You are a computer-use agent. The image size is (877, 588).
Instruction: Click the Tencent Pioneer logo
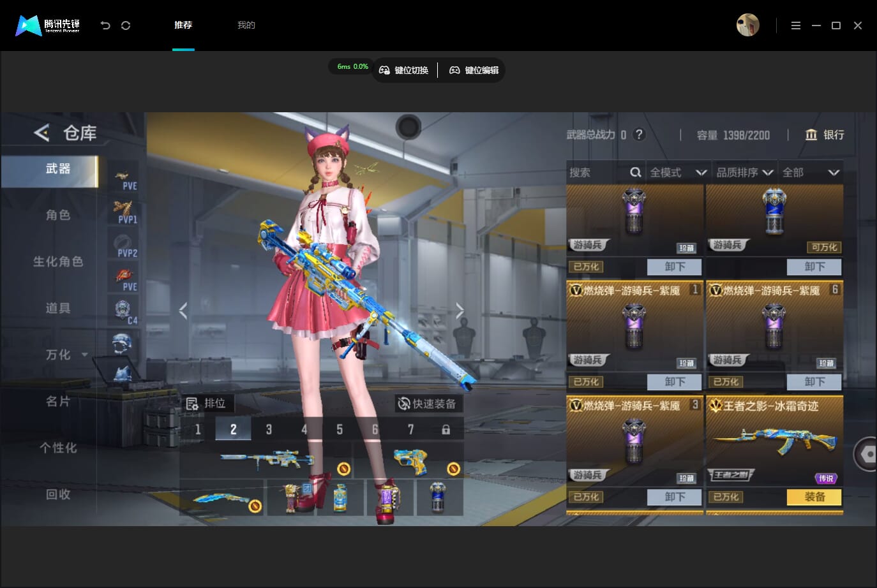click(48, 26)
